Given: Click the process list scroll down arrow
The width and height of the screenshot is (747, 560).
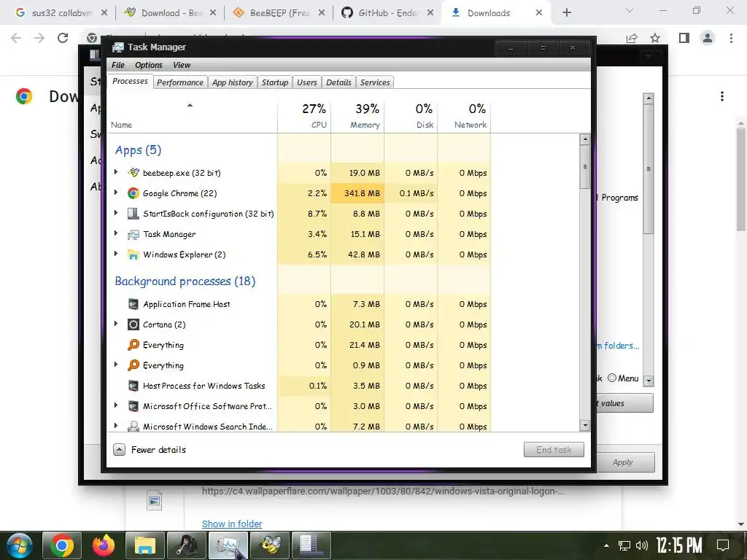Looking at the screenshot, I should click(585, 426).
